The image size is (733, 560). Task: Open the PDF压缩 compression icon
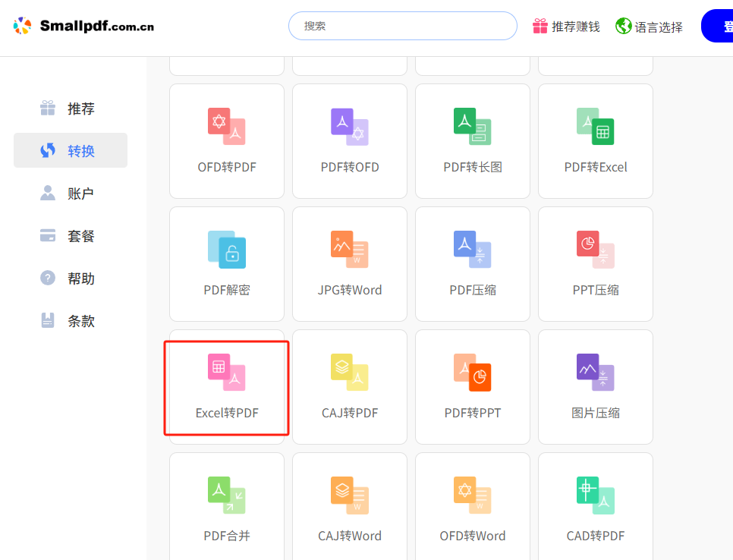473,249
